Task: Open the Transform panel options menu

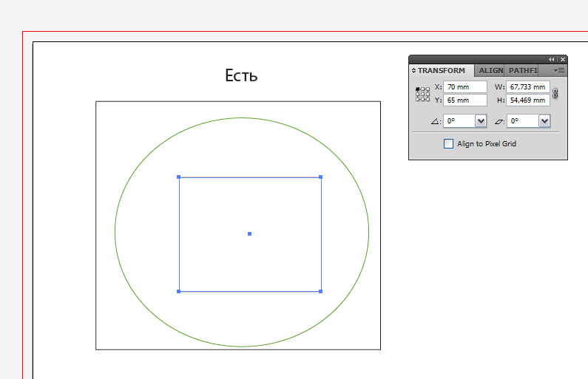Action: [559, 70]
